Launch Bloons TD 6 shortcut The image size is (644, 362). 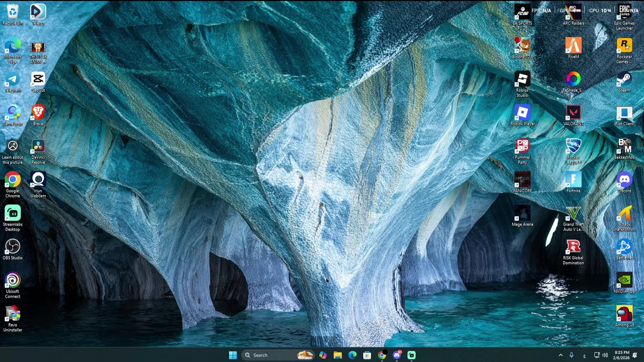click(522, 48)
